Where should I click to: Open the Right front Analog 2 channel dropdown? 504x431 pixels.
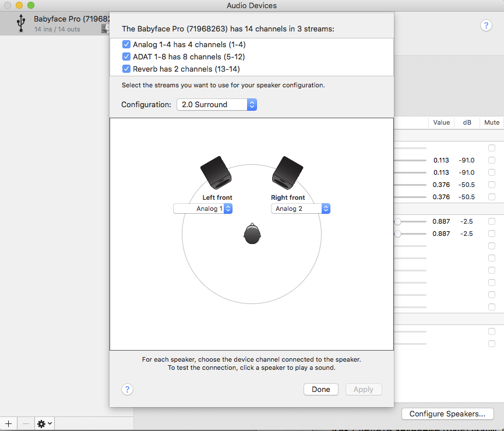coord(301,209)
